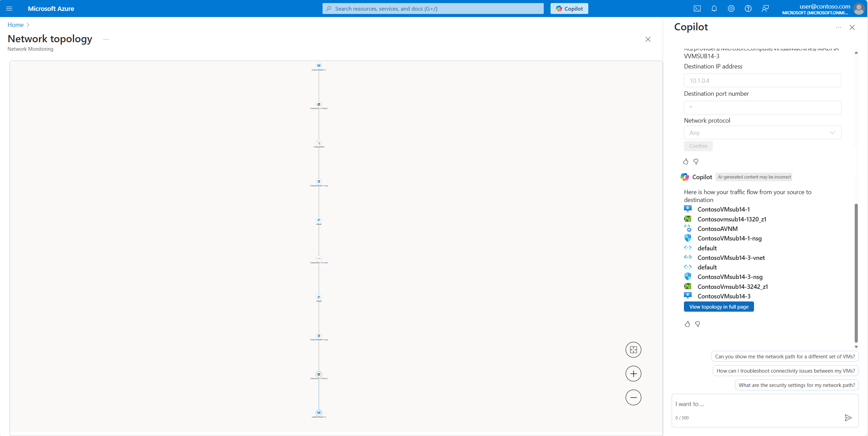This screenshot has width=868, height=436.
Task: Click thumbs up below Confirm button
Action: point(686,161)
